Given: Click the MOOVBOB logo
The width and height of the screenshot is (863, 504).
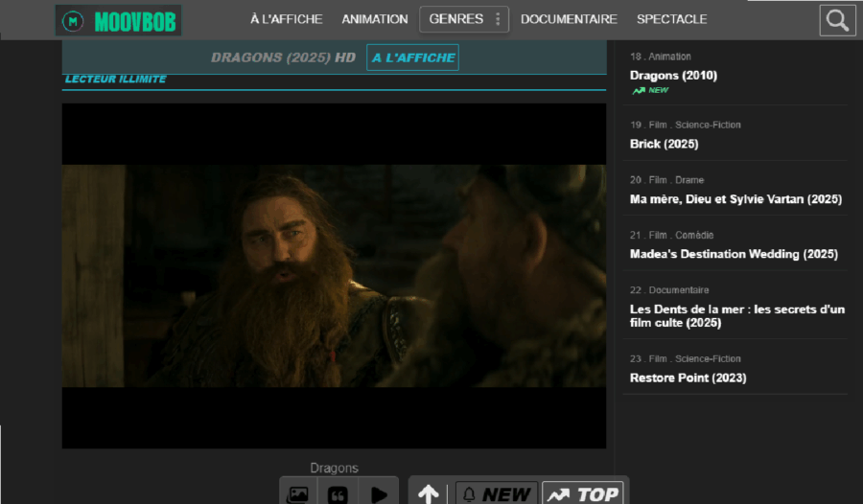Looking at the screenshot, I should pos(118,21).
